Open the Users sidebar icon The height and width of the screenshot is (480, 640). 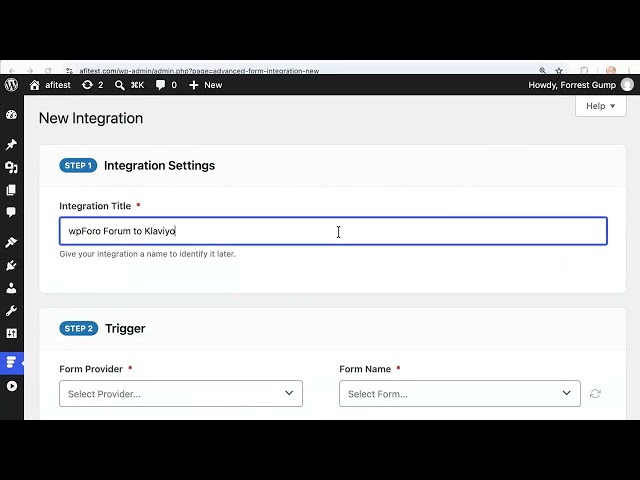coord(11,288)
